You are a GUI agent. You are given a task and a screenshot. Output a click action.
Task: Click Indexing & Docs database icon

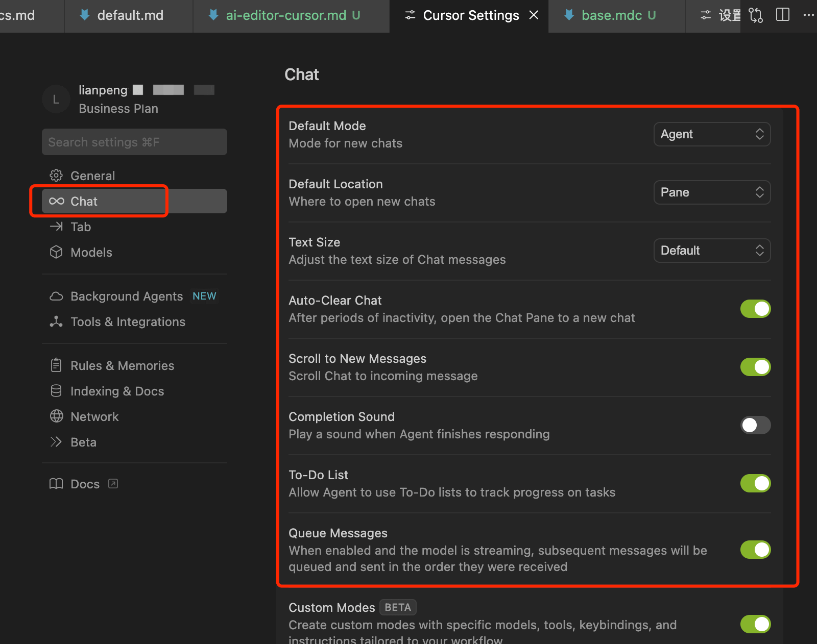click(x=56, y=391)
